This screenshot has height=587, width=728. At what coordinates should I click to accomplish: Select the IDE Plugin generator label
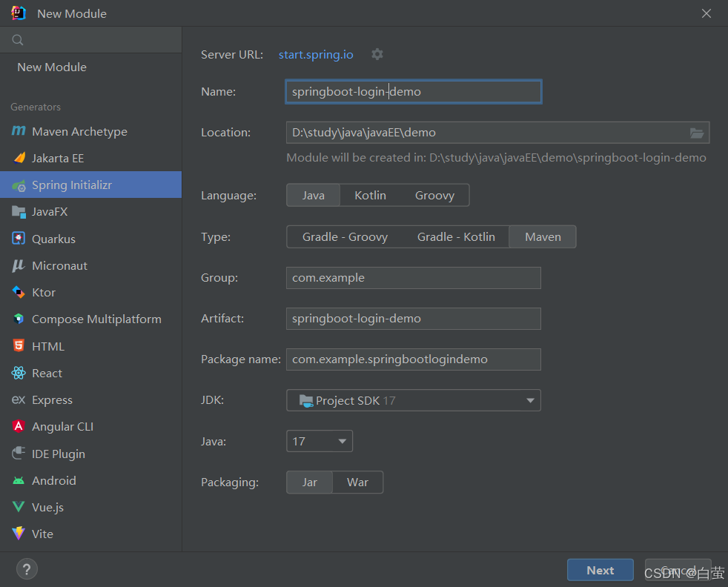[x=59, y=454]
